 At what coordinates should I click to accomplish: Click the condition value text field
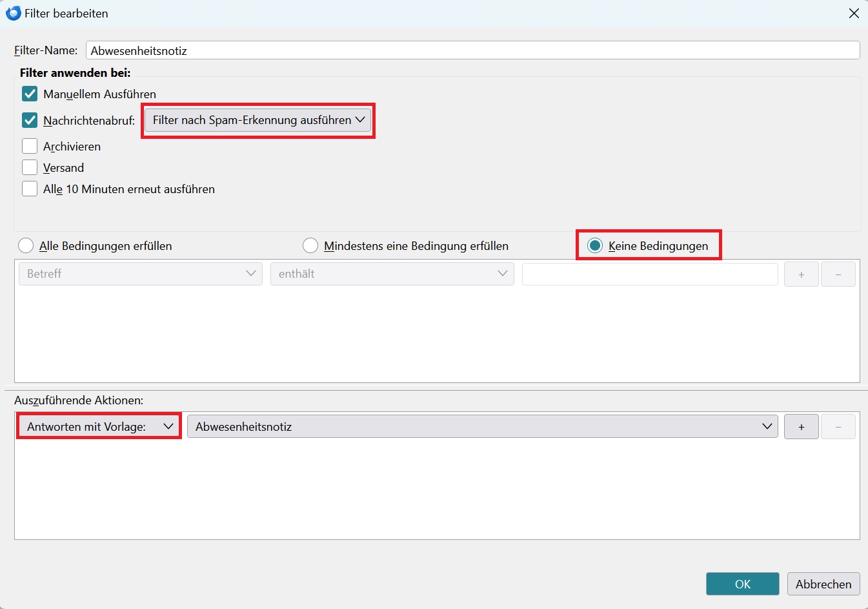[x=649, y=274]
